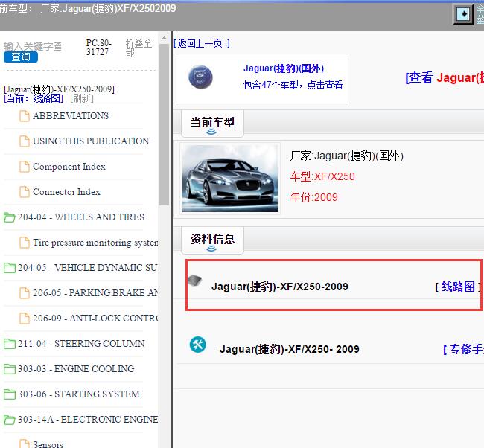
Task: Open USING THIS PUBLICATION document
Action: click(91, 141)
